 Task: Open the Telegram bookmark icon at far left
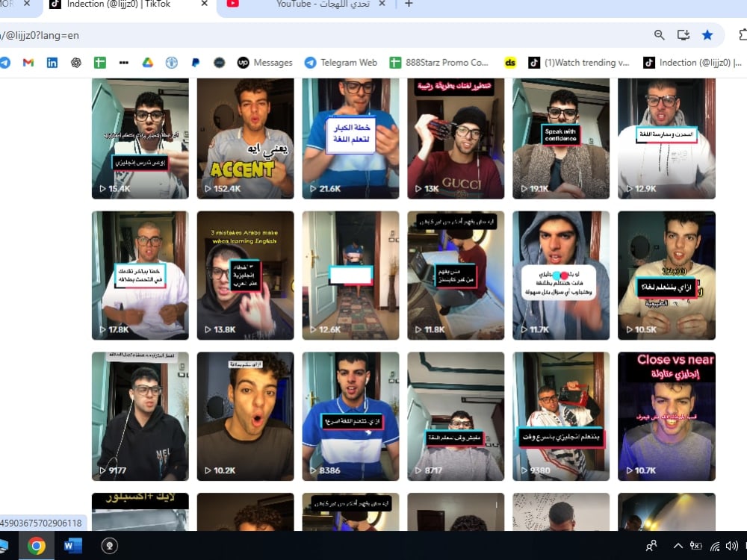(4, 63)
